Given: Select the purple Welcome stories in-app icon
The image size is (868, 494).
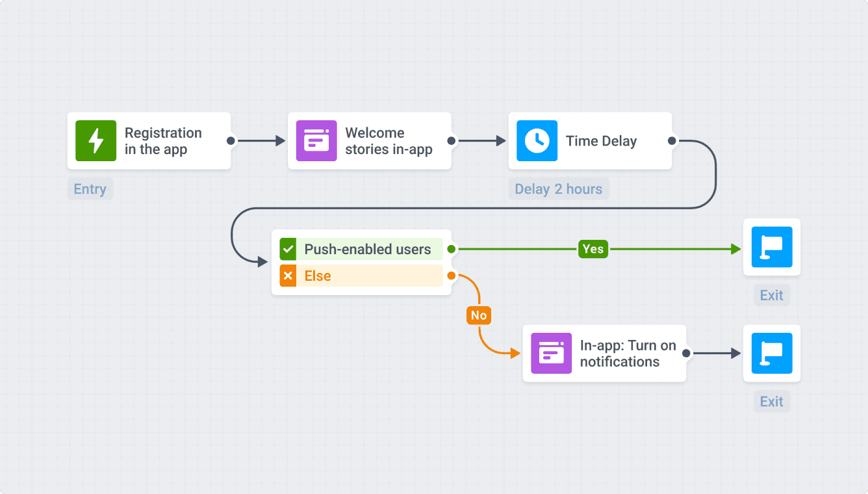Looking at the screenshot, I should click(316, 141).
